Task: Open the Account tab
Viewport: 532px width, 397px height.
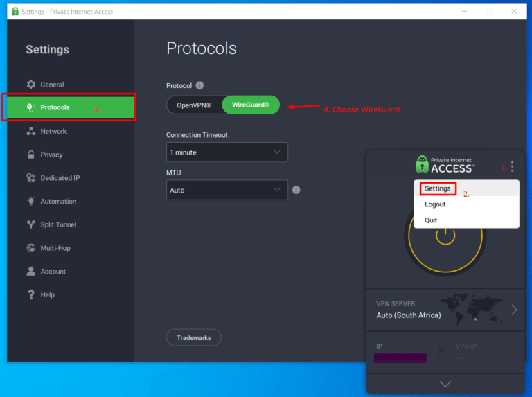Action: (71, 271)
